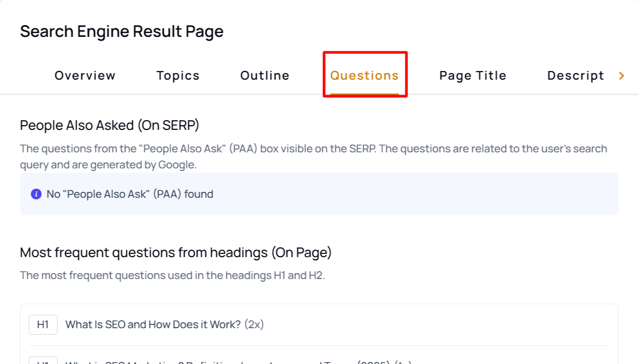Click the PAA box description paragraph
Viewport: 638px width, 364px height.
tap(313, 156)
